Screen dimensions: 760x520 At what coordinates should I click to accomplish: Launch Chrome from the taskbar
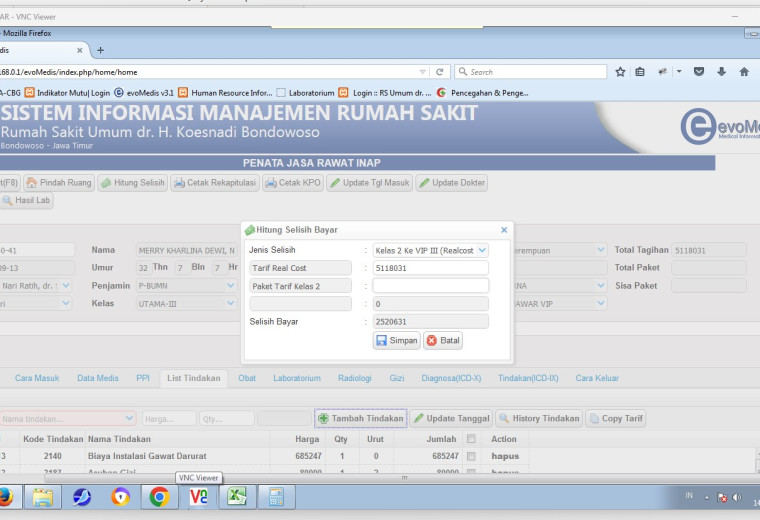159,497
